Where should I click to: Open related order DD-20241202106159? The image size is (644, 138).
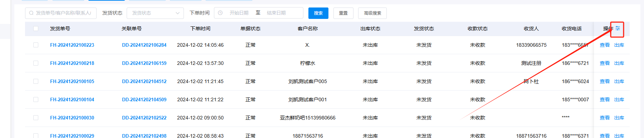point(144,63)
